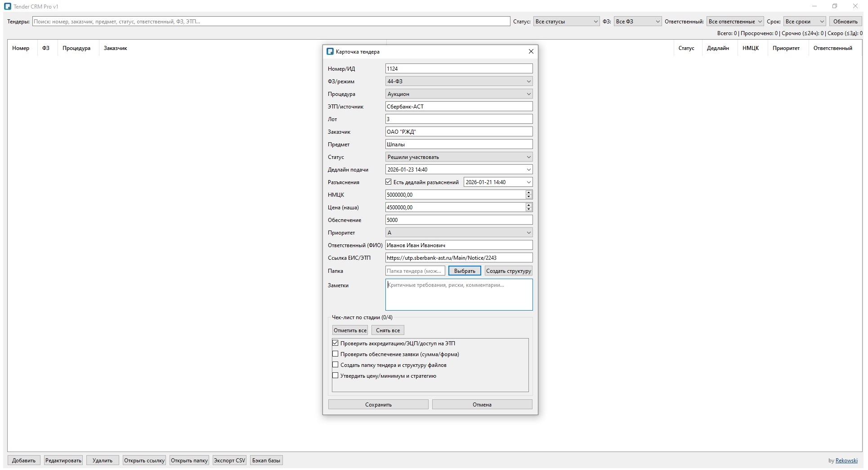The height and width of the screenshot is (470, 868).
Task: Click the Обновить button
Action: pyautogui.click(x=846, y=22)
